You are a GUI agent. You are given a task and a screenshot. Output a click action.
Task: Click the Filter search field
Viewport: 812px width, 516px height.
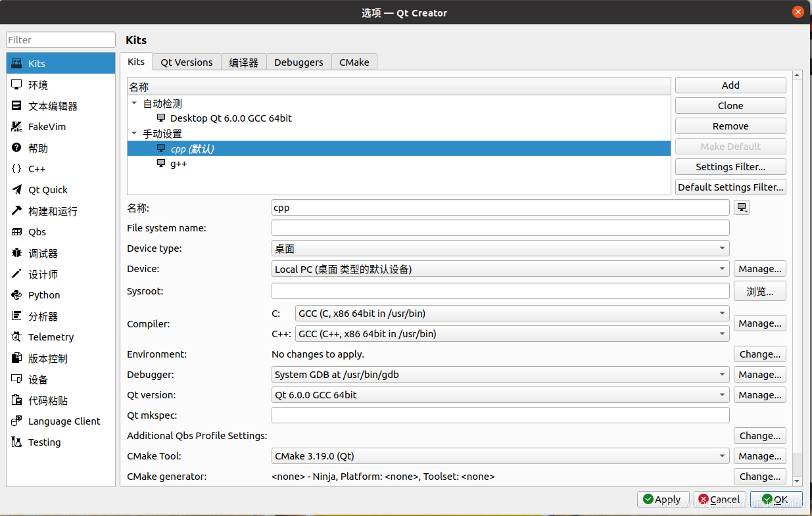(60, 40)
